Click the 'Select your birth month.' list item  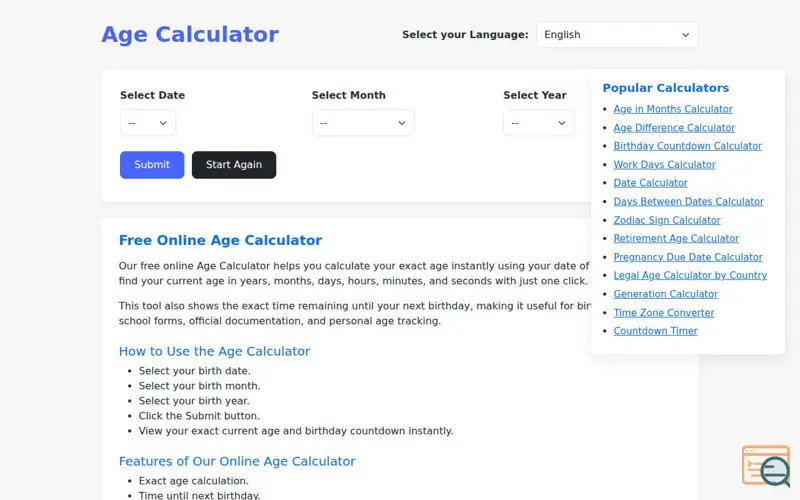point(199,386)
